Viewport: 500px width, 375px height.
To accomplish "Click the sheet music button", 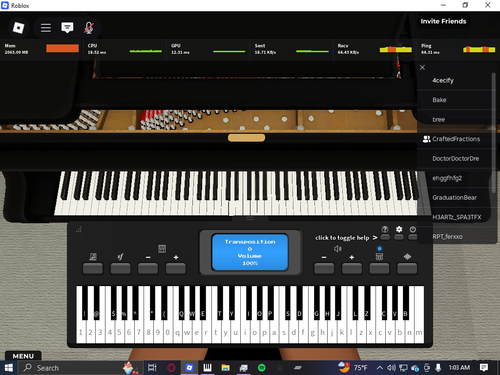I will pos(93,268).
